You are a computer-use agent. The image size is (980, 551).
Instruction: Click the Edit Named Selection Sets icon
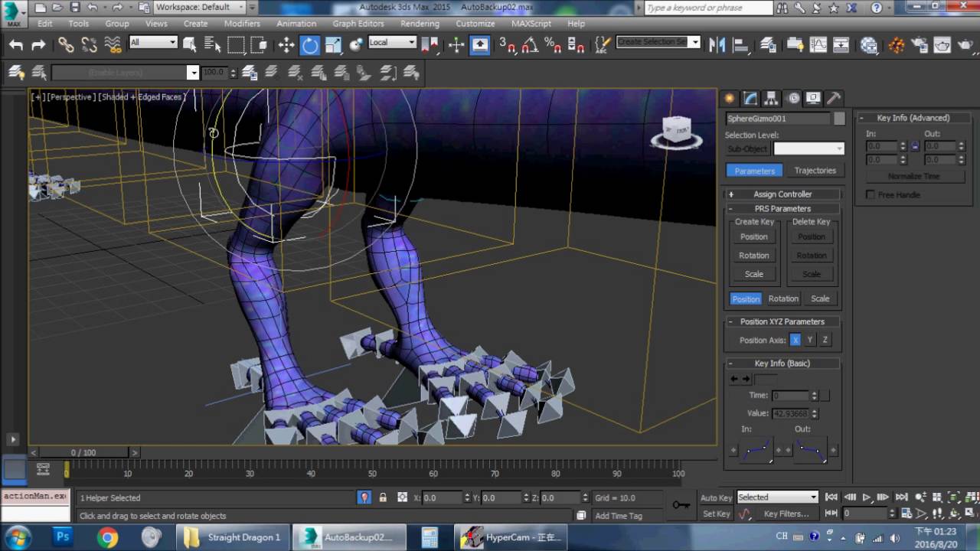(604, 44)
